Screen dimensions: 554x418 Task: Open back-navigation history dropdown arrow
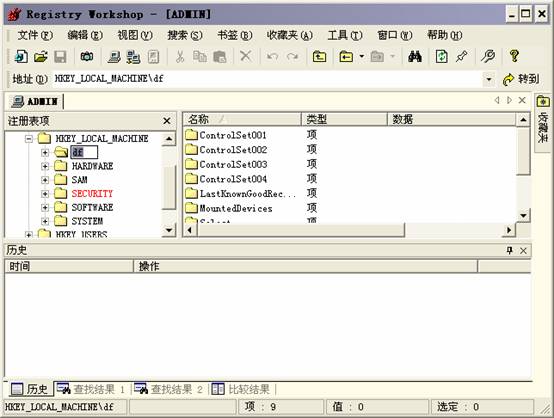click(x=361, y=57)
